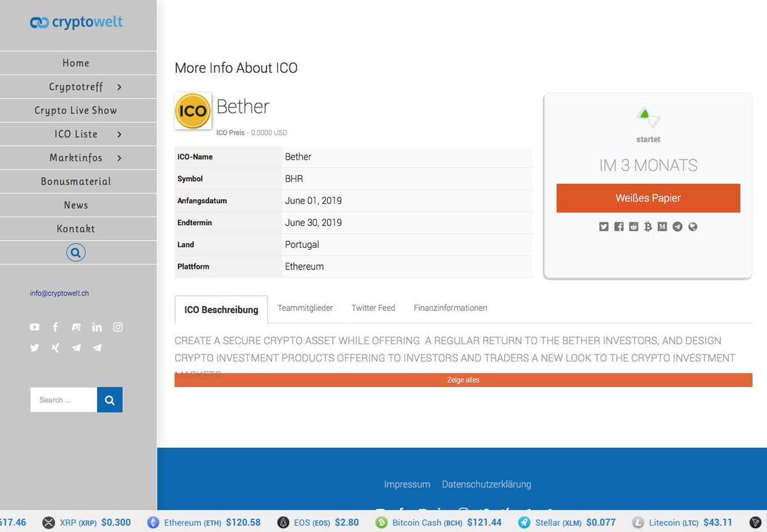This screenshot has height=532, width=767.
Task: Open the ICO's Twitter profile icon
Action: click(x=603, y=227)
